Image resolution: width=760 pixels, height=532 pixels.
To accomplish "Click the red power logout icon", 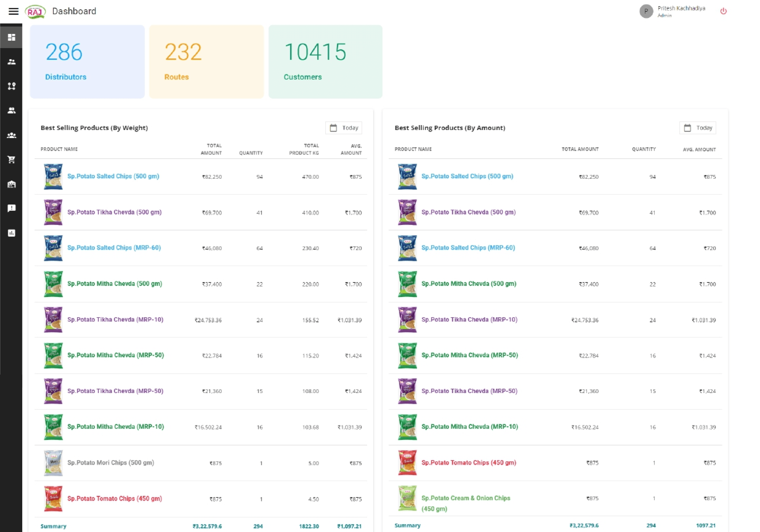I will pyautogui.click(x=723, y=11).
